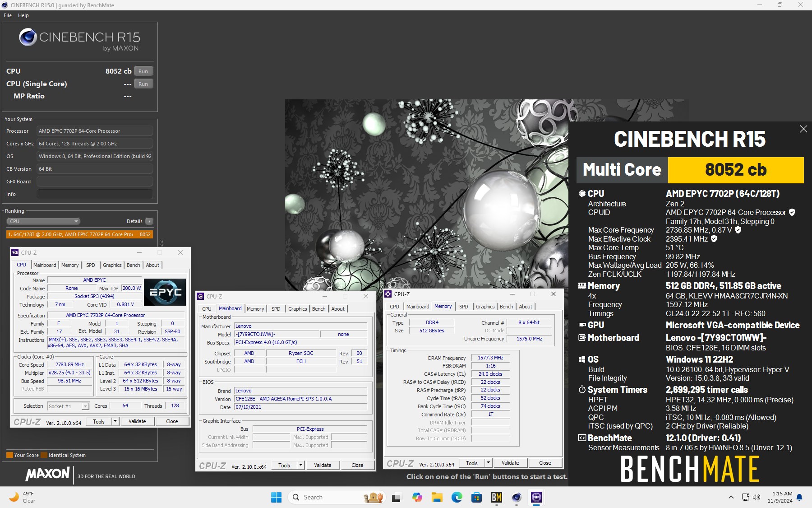Click the shield icon beside Max Core Frequency
The width and height of the screenshot is (812, 508).
[738, 230]
